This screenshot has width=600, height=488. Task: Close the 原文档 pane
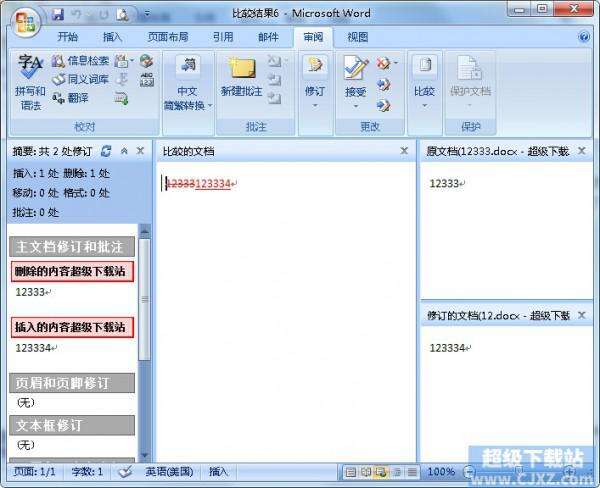click(x=582, y=151)
